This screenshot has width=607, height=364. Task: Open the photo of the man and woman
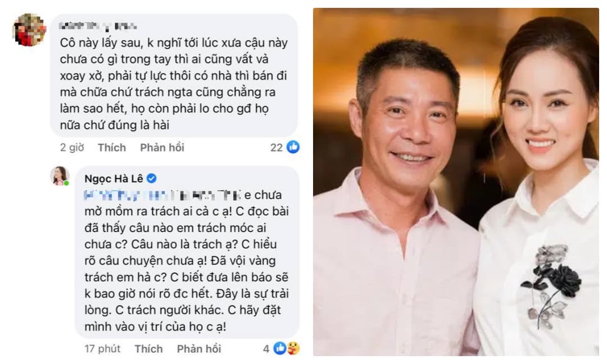[x=456, y=182]
